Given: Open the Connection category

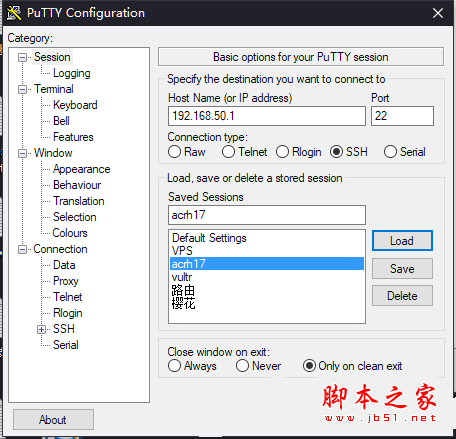Looking at the screenshot, I should (x=60, y=249).
